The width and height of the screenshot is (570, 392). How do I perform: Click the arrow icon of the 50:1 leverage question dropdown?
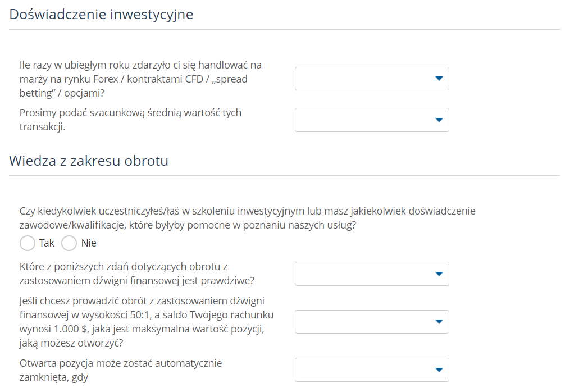pyautogui.click(x=439, y=322)
